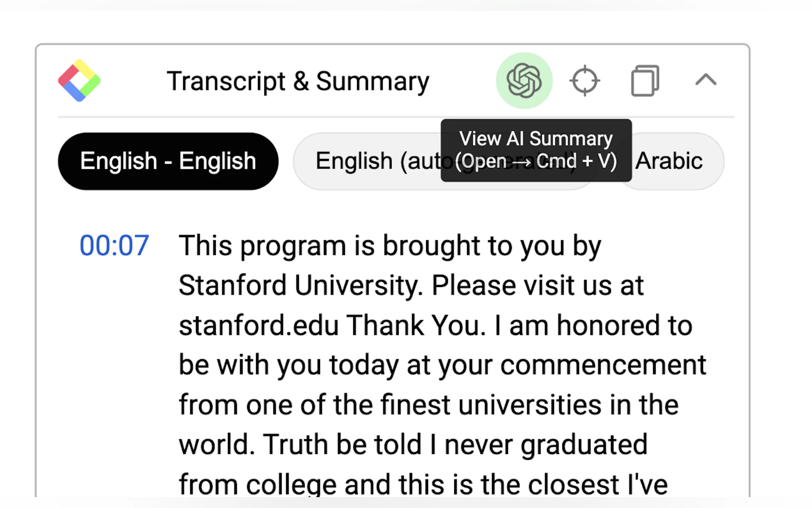Click the "Transcript & Summary" panel title
The height and width of the screenshot is (508, 812).
click(298, 81)
